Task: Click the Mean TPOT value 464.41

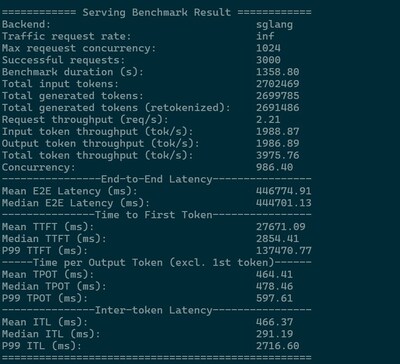Action: (275, 274)
